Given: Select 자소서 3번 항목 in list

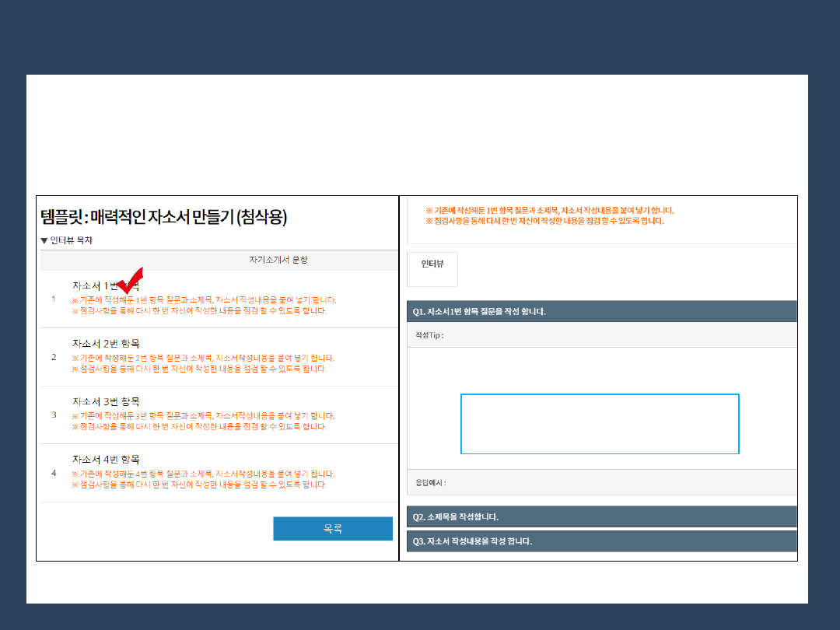Looking at the screenshot, I should coord(106,401).
